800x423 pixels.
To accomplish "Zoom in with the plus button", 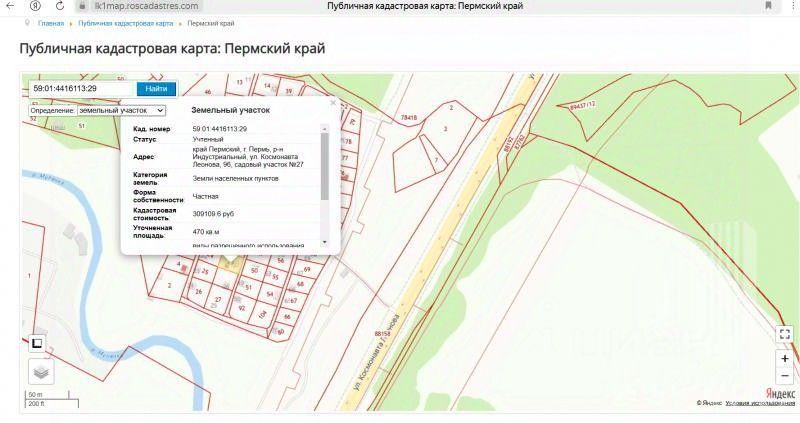I will click(x=785, y=359).
